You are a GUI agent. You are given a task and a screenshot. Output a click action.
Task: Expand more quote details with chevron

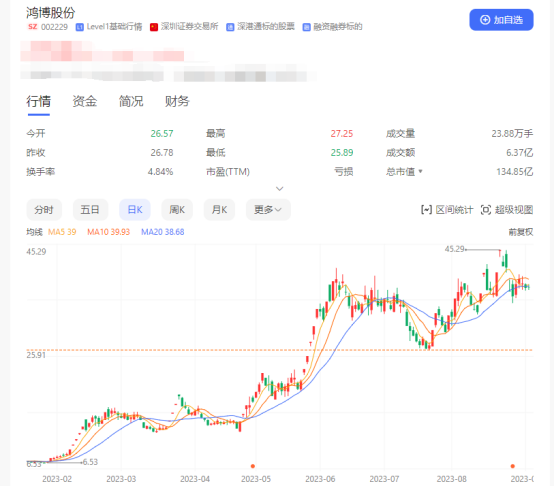pos(279,189)
